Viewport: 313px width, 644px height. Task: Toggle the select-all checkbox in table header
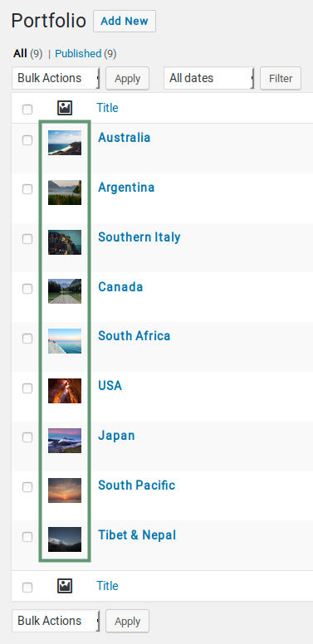pos(27,110)
